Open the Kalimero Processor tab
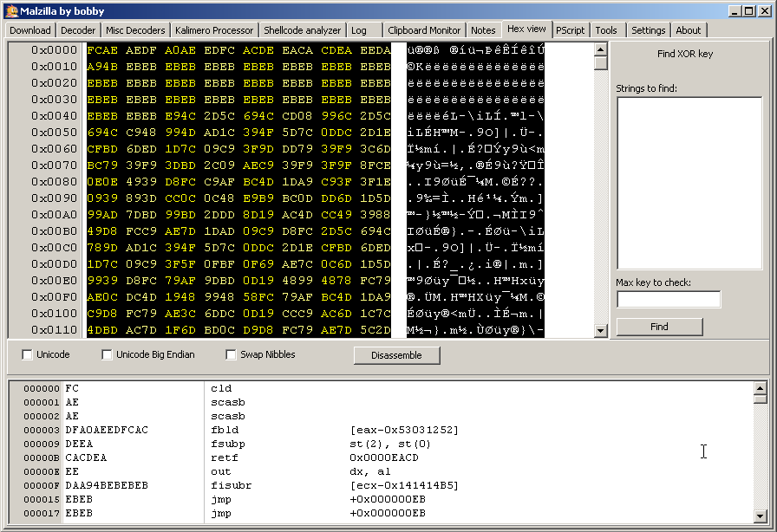Image resolution: width=777 pixels, height=532 pixels. [214, 30]
